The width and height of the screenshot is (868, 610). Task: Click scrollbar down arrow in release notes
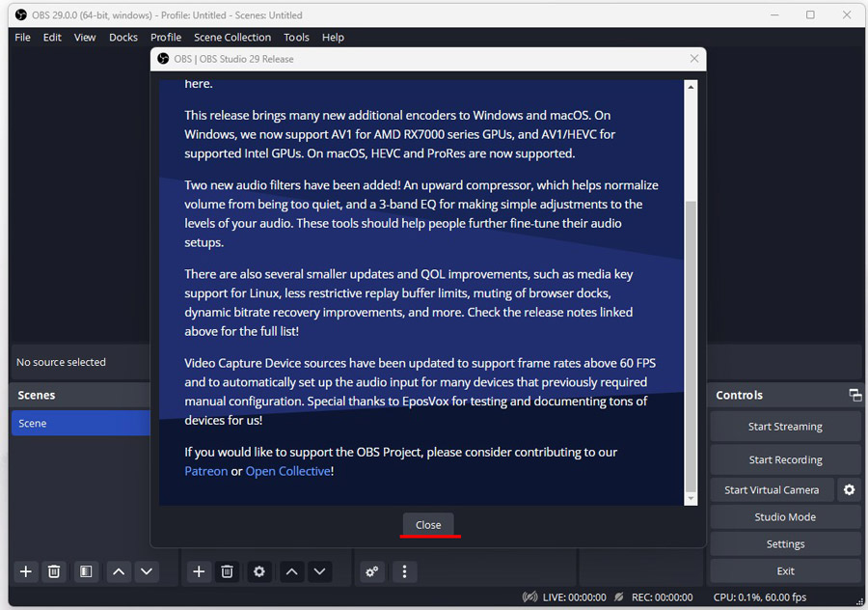click(691, 499)
